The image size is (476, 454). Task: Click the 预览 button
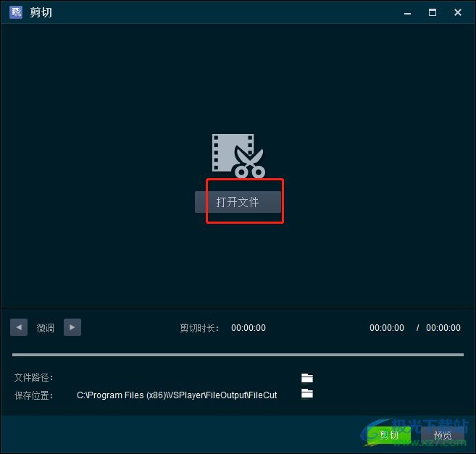pyautogui.click(x=442, y=435)
